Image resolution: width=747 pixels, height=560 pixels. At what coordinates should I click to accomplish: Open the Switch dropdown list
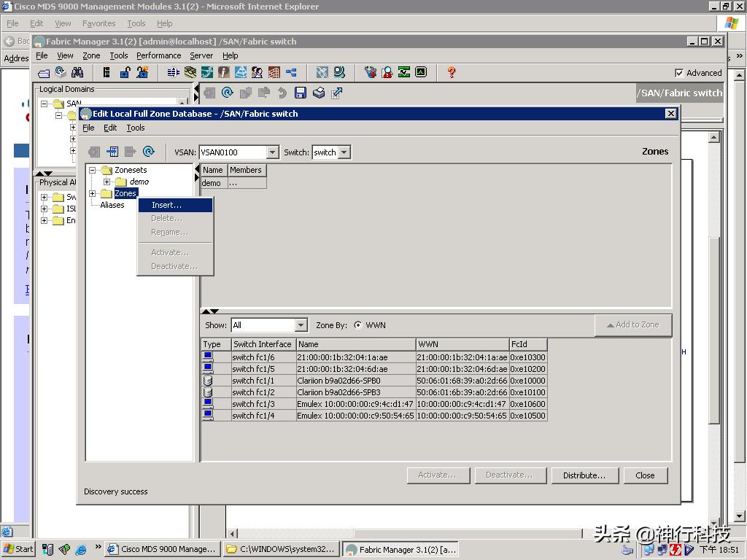point(344,152)
